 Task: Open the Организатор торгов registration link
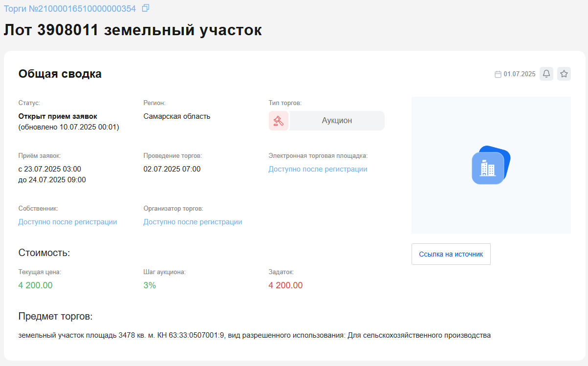(193, 222)
